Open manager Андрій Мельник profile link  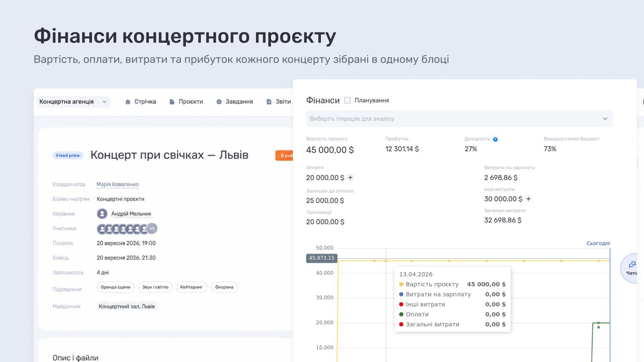pos(131,214)
